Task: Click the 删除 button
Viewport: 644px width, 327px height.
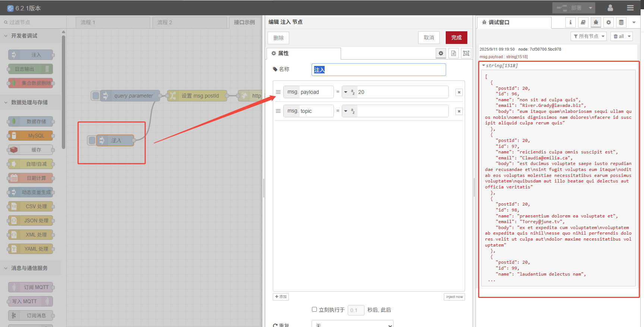Action: pos(278,38)
